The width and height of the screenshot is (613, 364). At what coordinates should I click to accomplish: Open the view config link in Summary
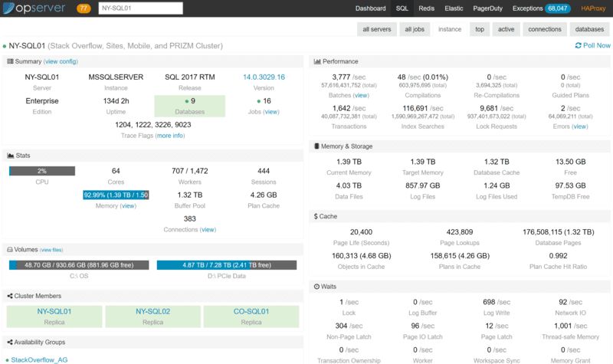coord(61,61)
